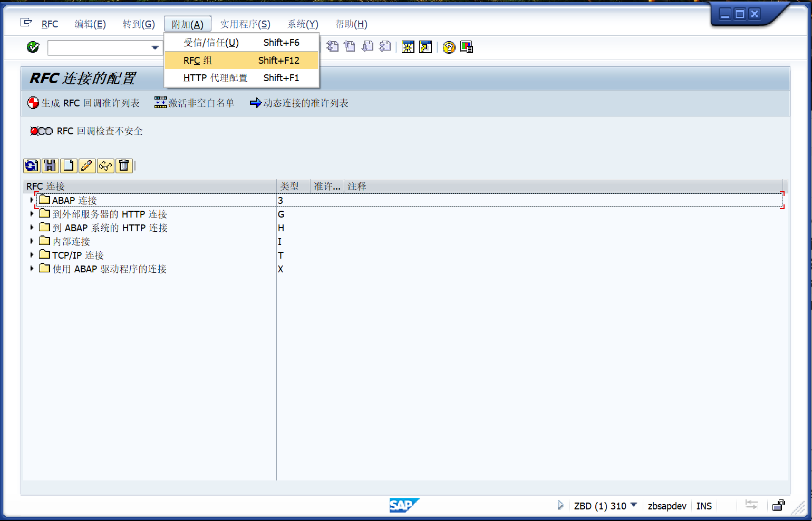Expand 到 ABAP 系统的 HTTP 连接 node
The height and width of the screenshot is (521, 812).
coord(32,228)
